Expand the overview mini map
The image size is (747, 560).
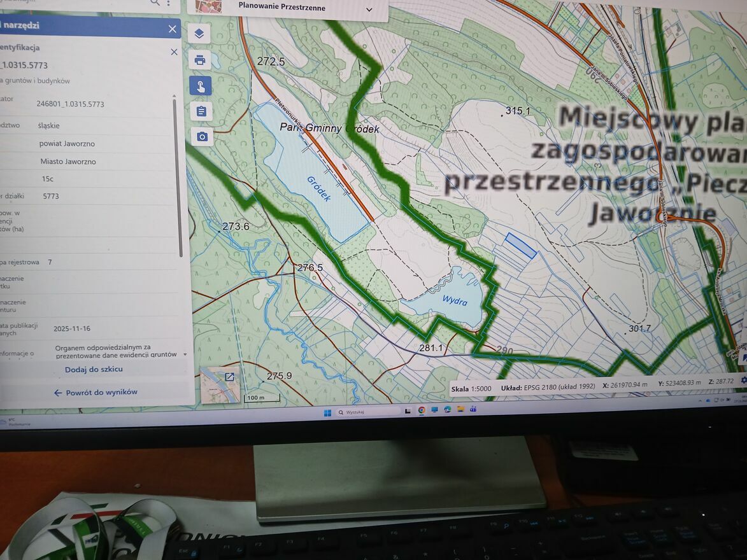229,377
